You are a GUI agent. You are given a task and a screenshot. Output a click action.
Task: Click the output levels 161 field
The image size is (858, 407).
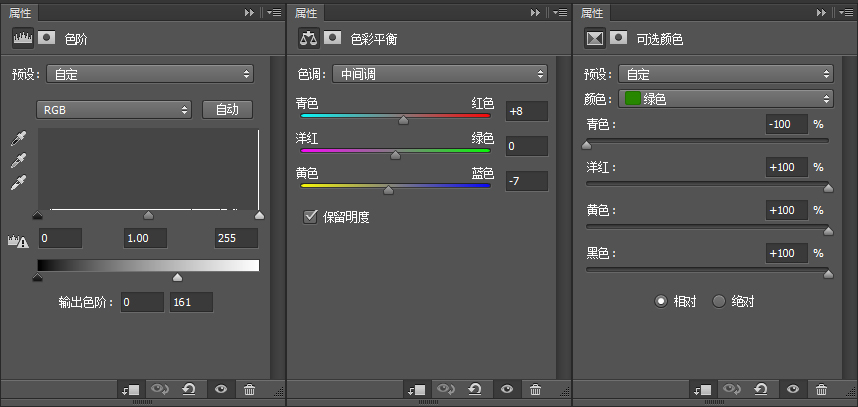[191, 302]
